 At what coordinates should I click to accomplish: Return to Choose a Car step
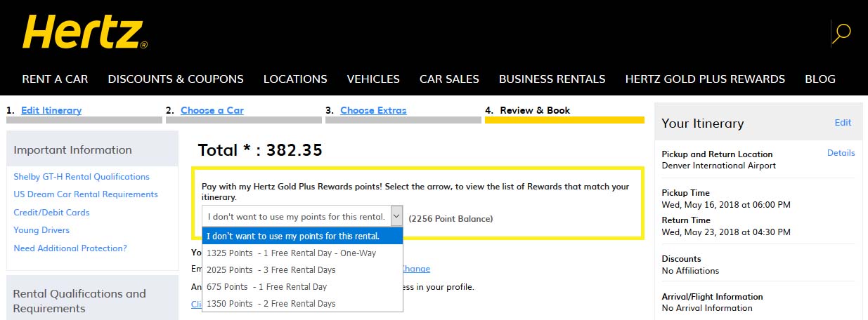coord(212,110)
